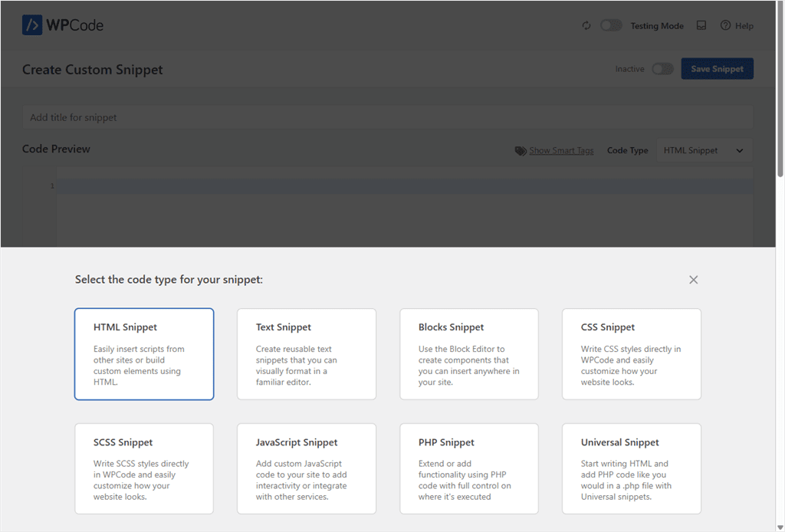Viewport: 785px width, 532px height.
Task: Select the Universal Snippet card
Action: 632,469
